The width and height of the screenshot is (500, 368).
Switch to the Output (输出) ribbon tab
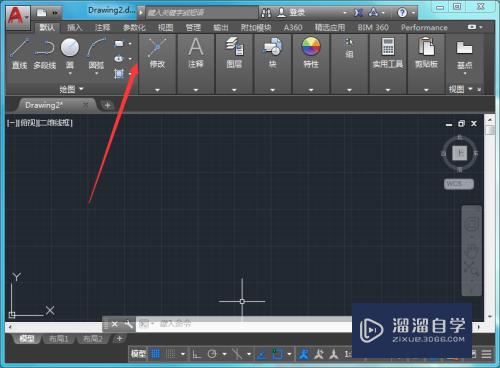click(221, 27)
